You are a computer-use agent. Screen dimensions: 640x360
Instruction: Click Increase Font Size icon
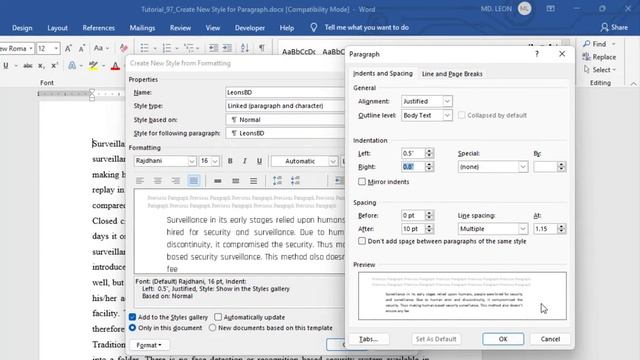(x=68, y=48)
